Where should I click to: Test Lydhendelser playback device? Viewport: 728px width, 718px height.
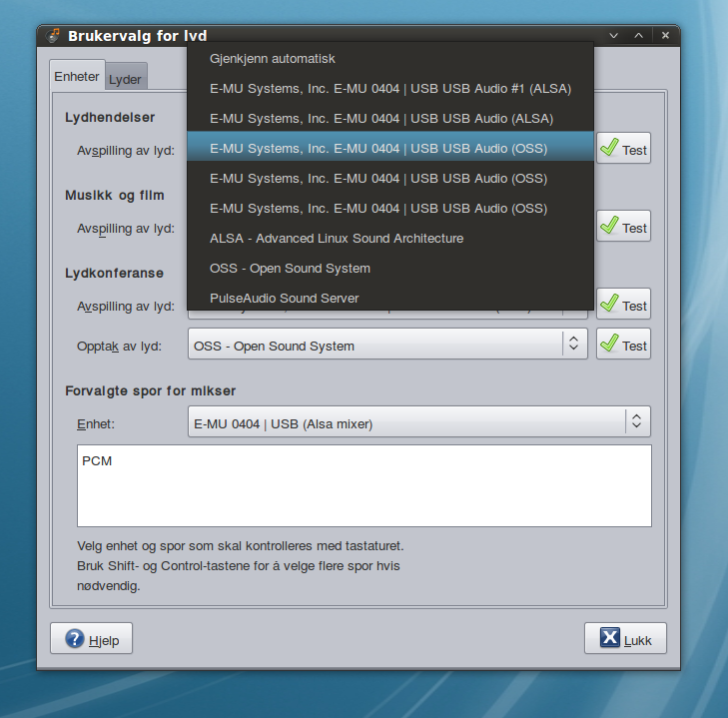623,148
